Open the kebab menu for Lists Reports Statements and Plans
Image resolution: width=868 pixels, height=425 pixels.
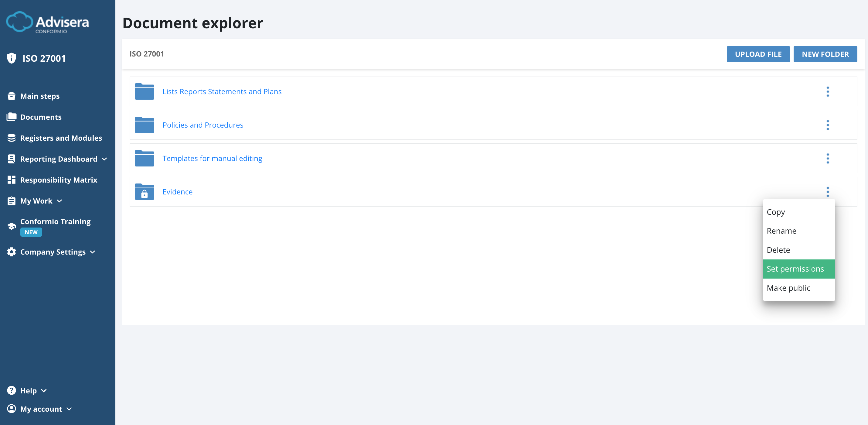[828, 91]
